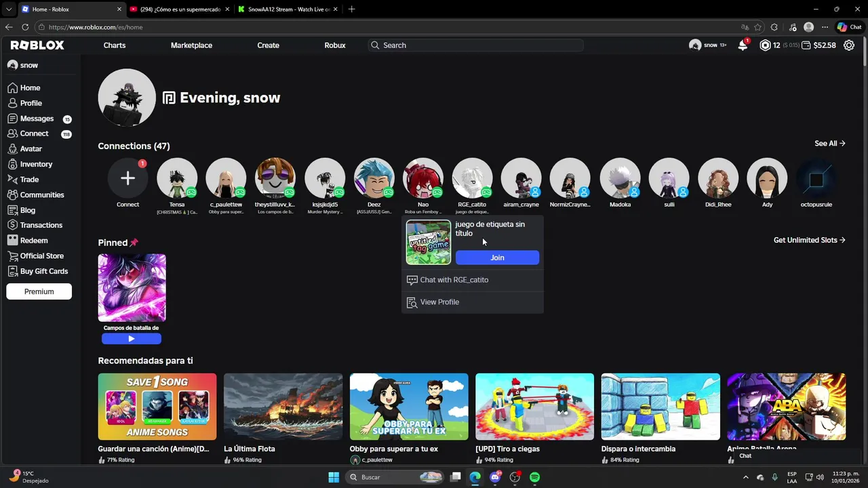Click the snow username in the header
Screen dimensions: 868x488
click(x=710, y=45)
